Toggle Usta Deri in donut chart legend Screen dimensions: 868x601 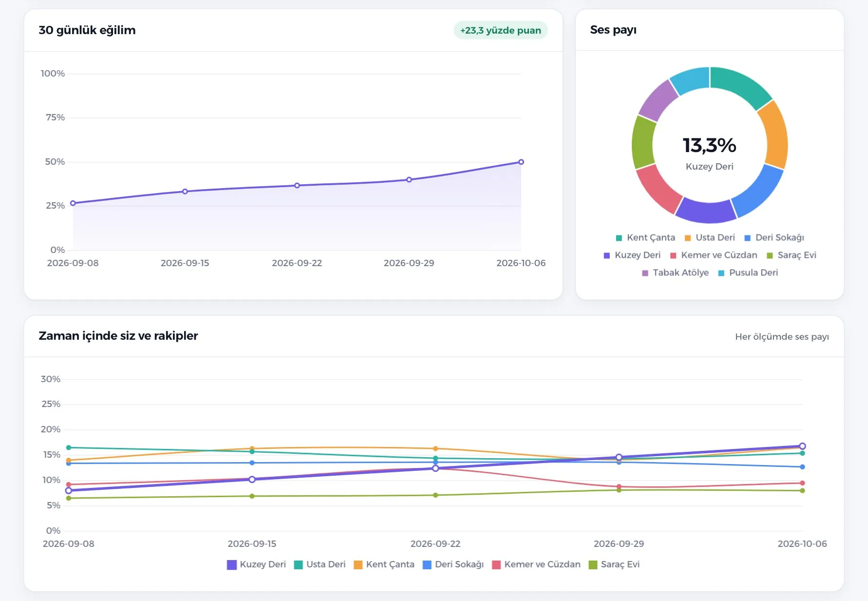(710, 237)
